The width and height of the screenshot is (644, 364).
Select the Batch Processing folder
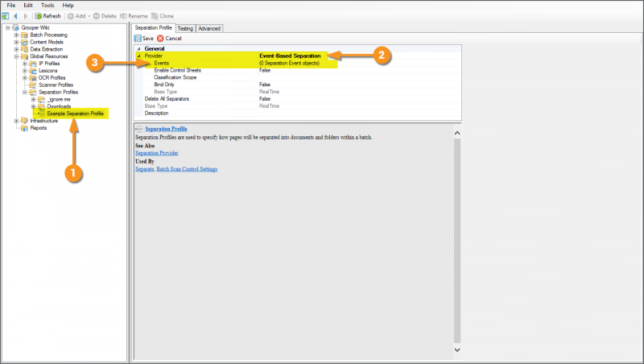tap(48, 35)
